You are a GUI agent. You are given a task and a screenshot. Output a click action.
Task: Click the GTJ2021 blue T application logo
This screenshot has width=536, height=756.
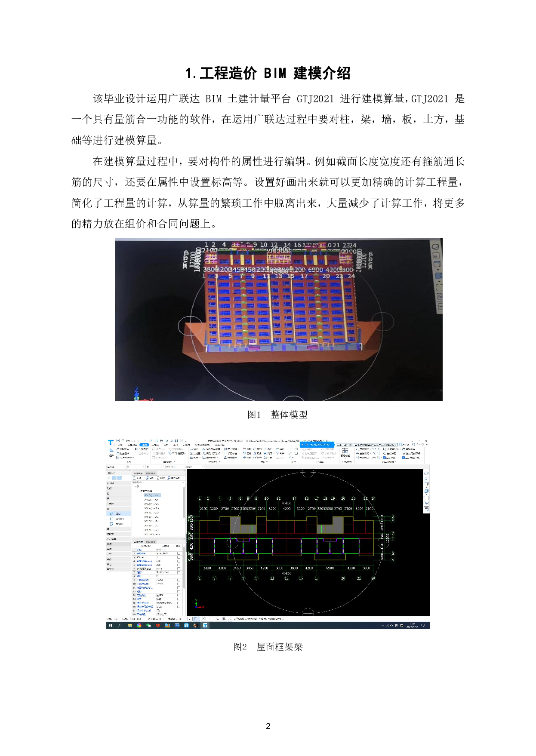pyautogui.click(x=111, y=442)
